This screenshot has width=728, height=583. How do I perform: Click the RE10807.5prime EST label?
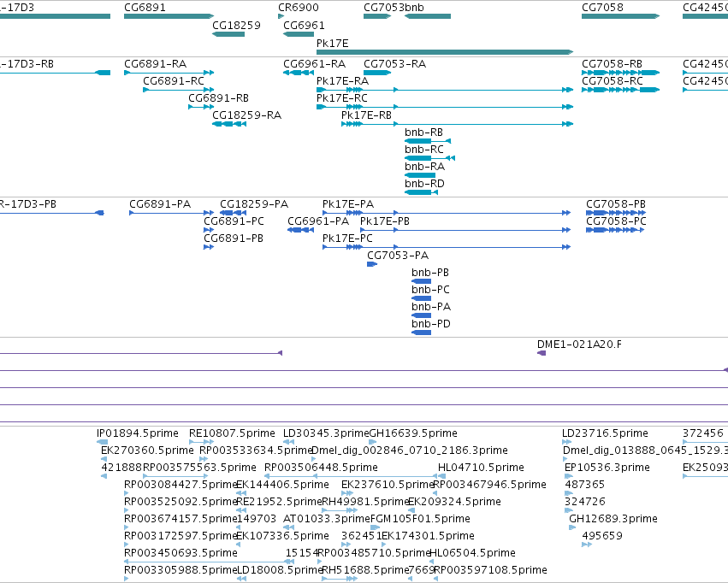232,433
